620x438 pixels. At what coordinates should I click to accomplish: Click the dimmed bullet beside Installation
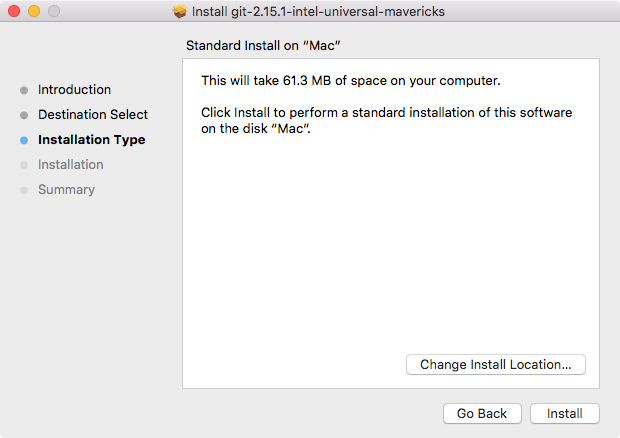[24, 165]
